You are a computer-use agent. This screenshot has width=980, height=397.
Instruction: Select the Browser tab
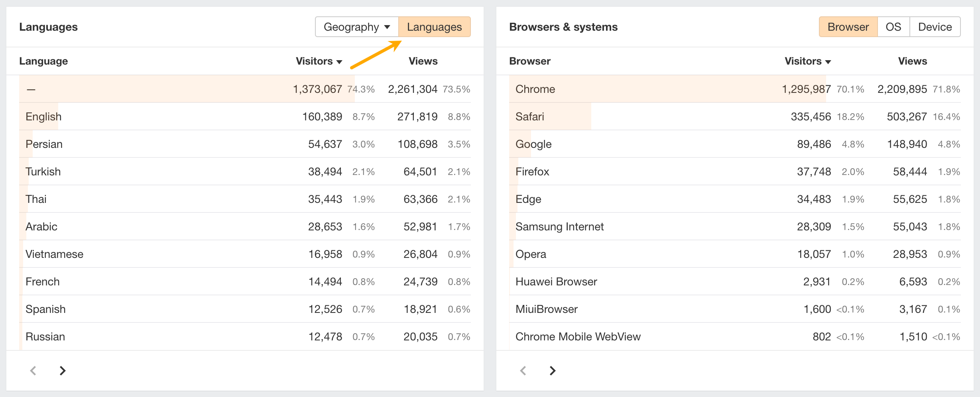point(848,27)
